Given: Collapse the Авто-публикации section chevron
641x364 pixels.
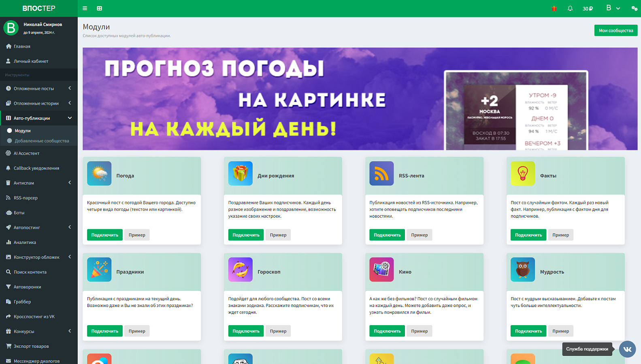Looking at the screenshot, I should click(x=70, y=118).
